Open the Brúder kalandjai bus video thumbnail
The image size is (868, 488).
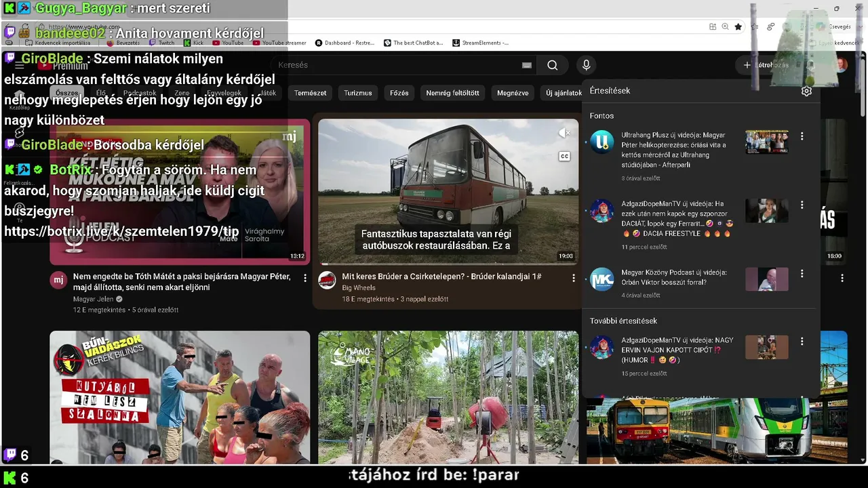[x=448, y=192]
